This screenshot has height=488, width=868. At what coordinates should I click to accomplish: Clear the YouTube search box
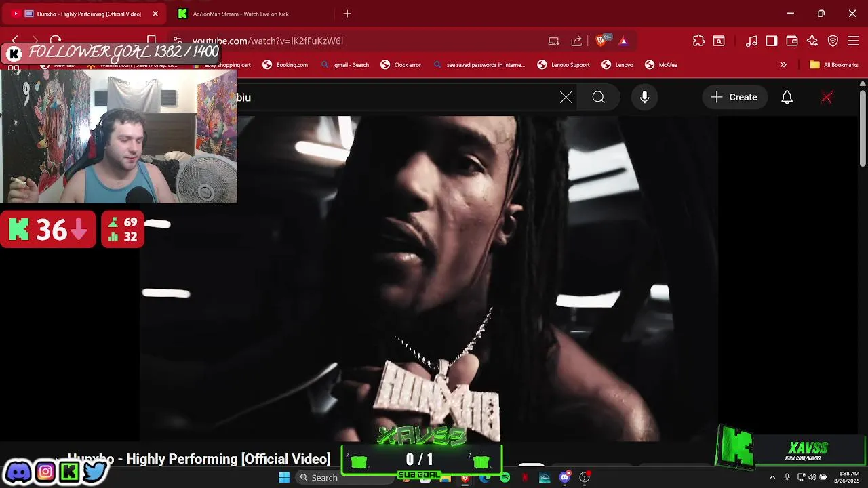tap(566, 98)
